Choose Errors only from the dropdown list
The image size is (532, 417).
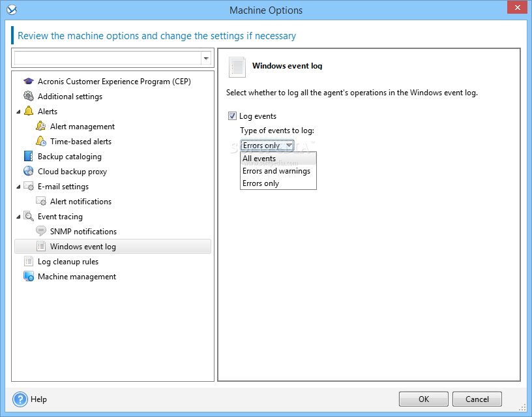[x=278, y=183]
